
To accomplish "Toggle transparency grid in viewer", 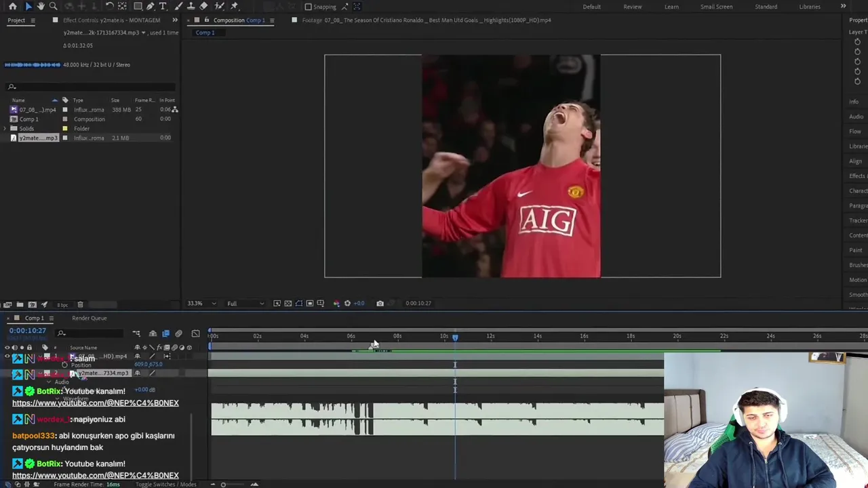I will point(288,303).
